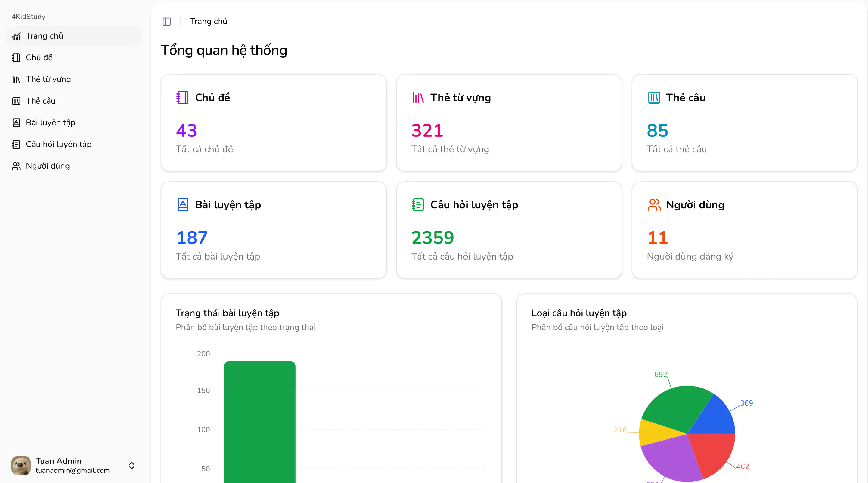
Task: Toggle the sidebar panel icon
Action: 167,22
